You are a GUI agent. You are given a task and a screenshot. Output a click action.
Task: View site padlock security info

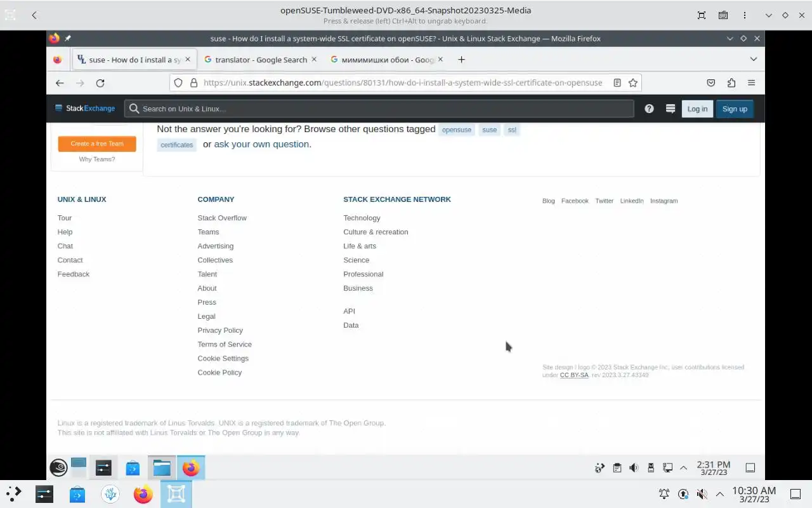tap(193, 83)
